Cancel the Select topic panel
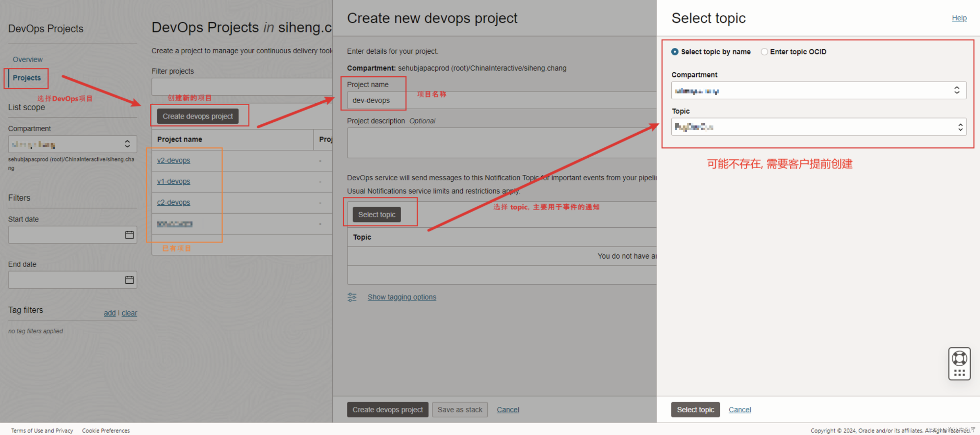Image resolution: width=980 pixels, height=435 pixels. [740, 409]
